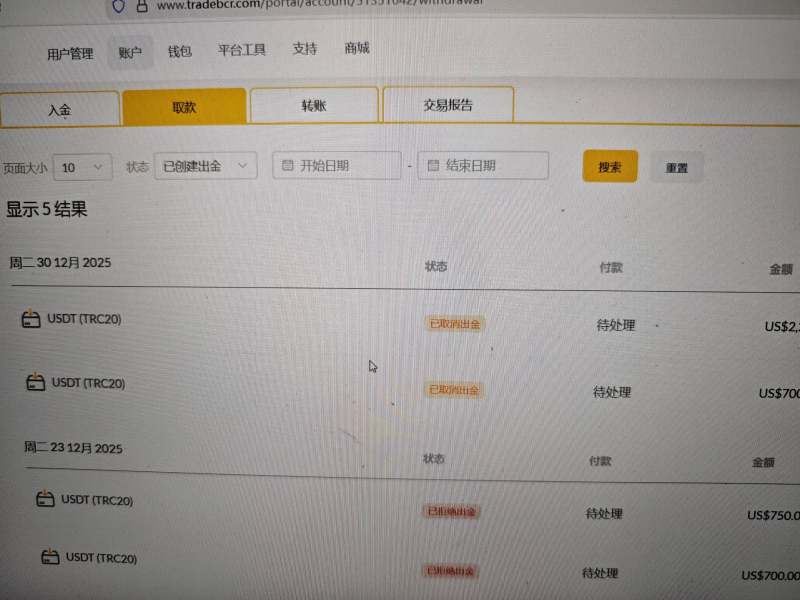Click the shield icon in address bar
The height and width of the screenshot is (600, 800).
(x=118, y=6)
